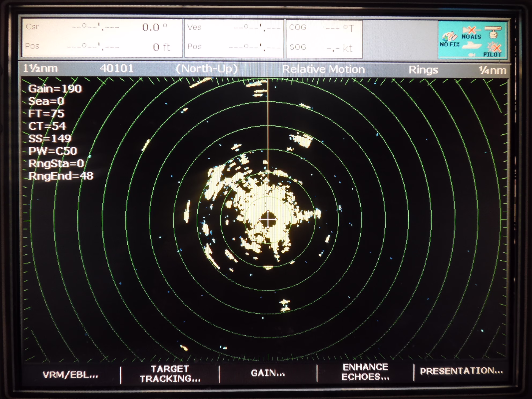
Task: Select the °T course unit beside COG
Action: pos(349,28)
